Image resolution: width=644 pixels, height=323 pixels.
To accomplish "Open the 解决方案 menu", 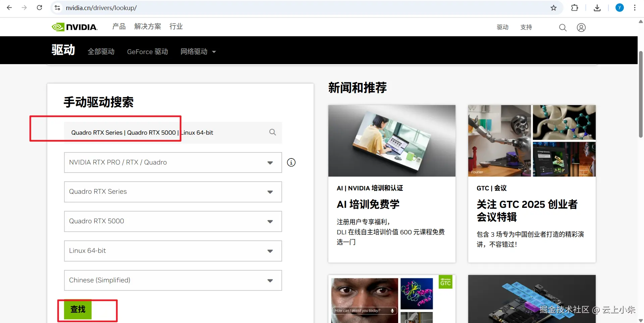I will click(148, 27).
